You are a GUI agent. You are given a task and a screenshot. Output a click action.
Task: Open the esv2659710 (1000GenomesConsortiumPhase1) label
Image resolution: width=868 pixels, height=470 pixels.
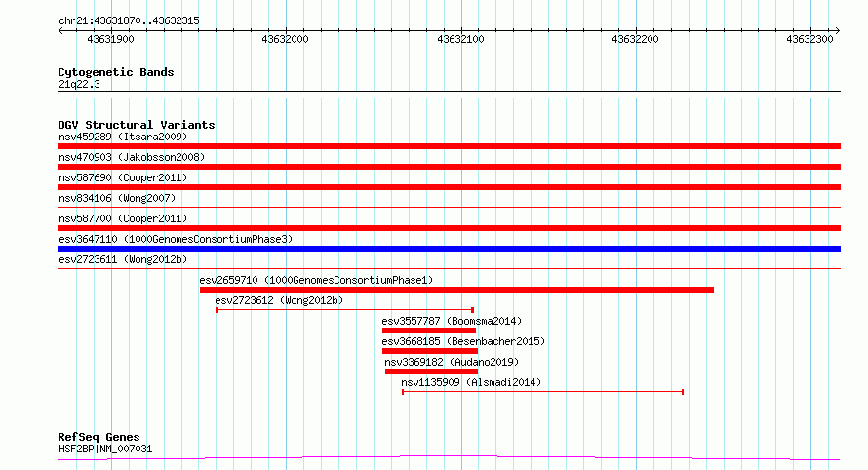(316, 280)
